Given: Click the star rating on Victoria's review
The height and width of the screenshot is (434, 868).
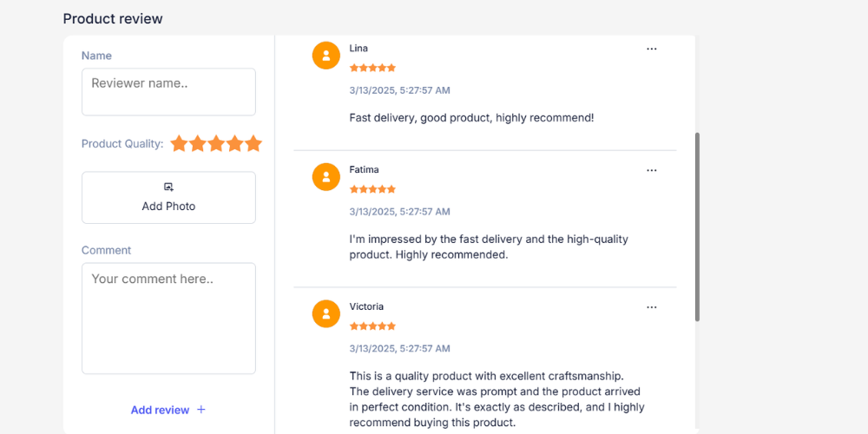Looking at the screenshot, I should pos(372,326).
